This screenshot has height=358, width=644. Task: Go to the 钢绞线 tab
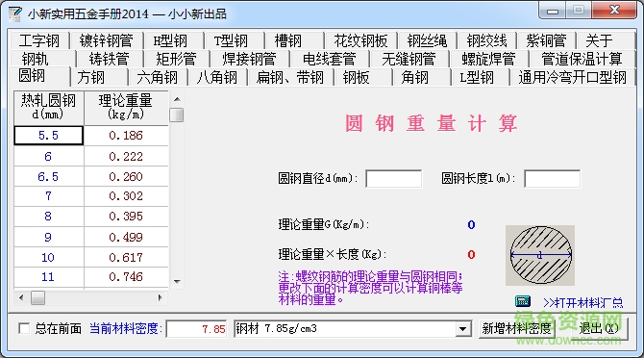pos(486,40)
